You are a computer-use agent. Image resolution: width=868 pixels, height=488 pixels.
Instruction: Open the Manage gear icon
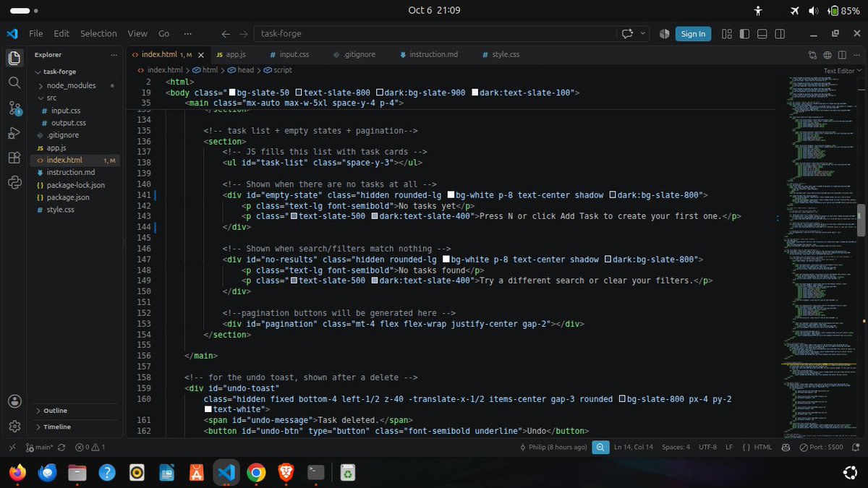(x=14, y=426)
